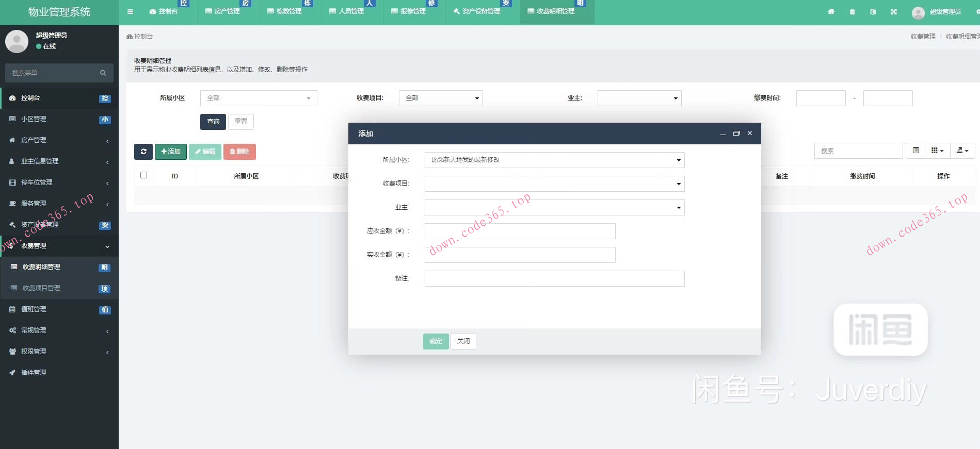Tick the select-all checkbox in table header
Image resolution: width=980 pixels, height=449 pixels.
[x=143, y=175]
